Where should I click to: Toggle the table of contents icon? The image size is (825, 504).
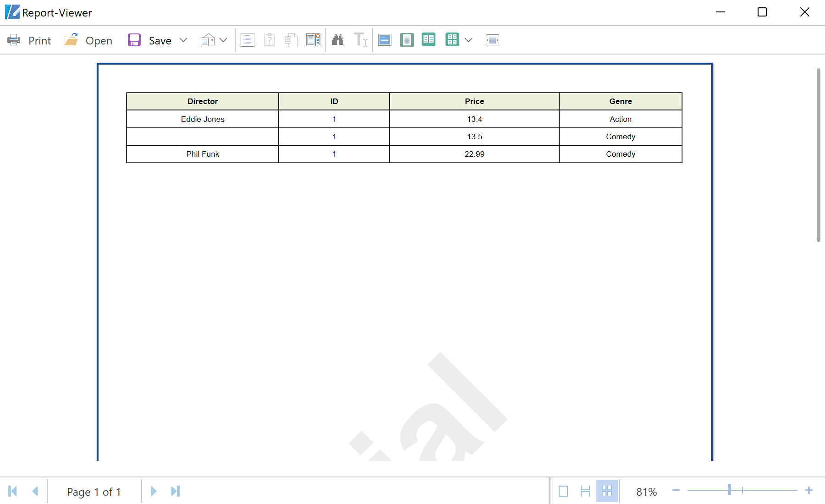(247, 40)
